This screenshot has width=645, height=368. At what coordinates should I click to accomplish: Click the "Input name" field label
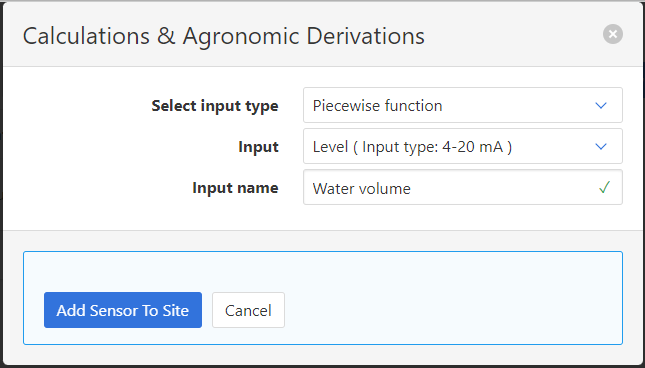click(235, 188)
